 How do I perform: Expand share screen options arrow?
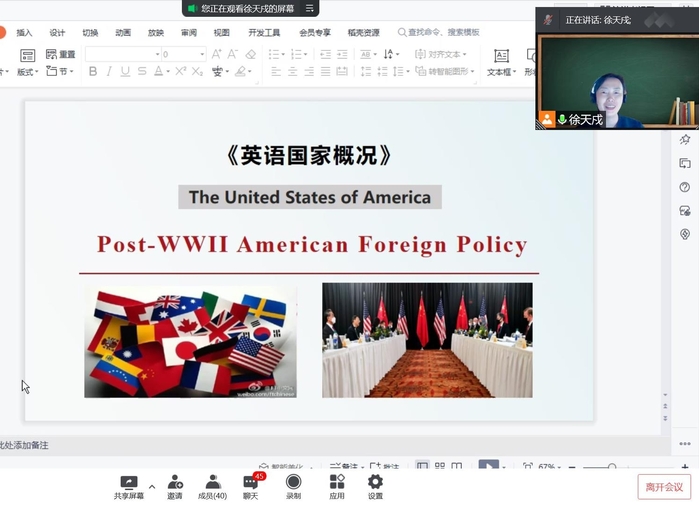(x=152, y=487)
